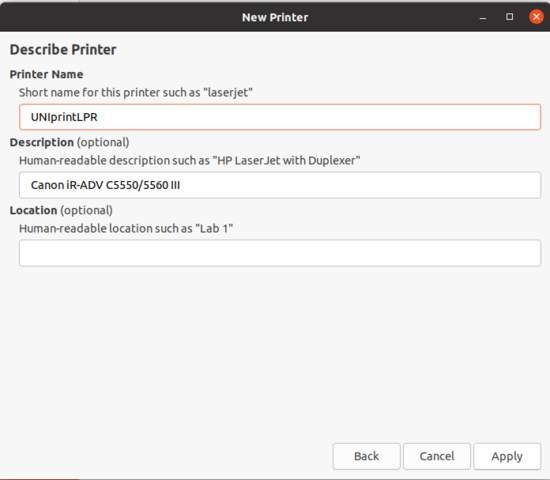
Task: Click the Description (optional) label
Action: coord(69,142)
